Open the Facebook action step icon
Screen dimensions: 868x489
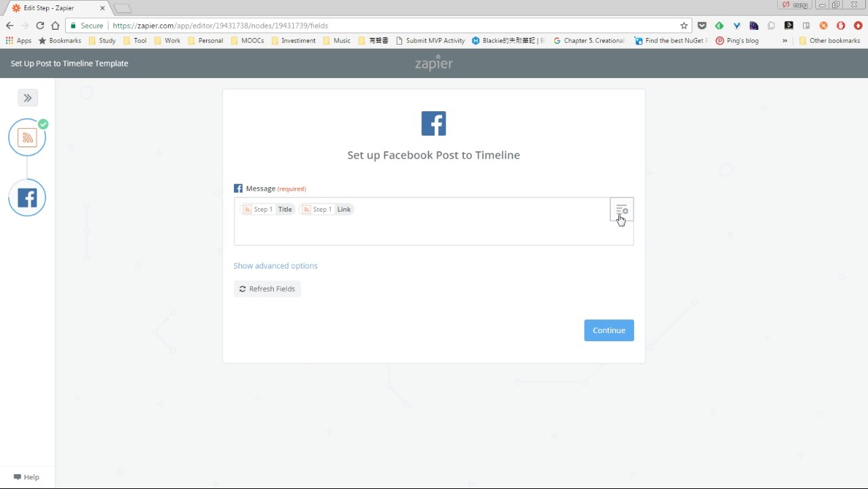coord(27,198)
